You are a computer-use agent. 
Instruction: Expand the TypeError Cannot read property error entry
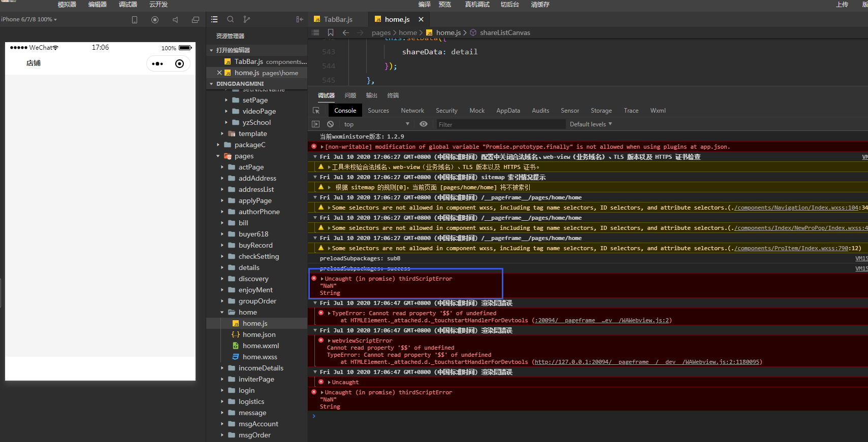click(329, 313)
